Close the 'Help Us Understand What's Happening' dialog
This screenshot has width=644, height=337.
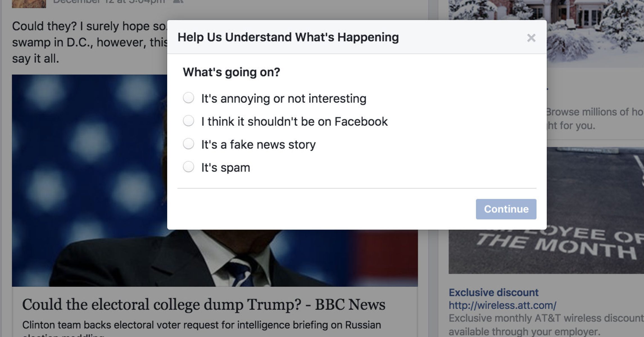(x=531, y=38)
